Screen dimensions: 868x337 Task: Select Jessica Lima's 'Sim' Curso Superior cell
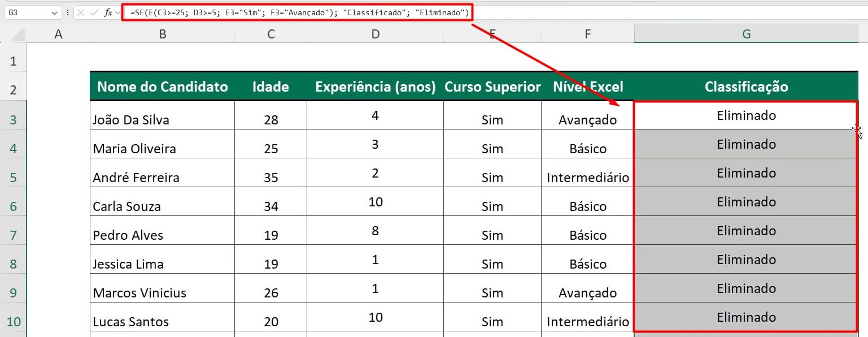tap(492, 260)
